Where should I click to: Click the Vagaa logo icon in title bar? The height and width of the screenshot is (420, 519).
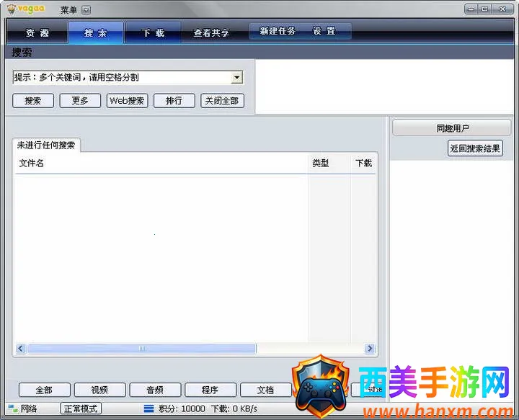click(12, 9)
